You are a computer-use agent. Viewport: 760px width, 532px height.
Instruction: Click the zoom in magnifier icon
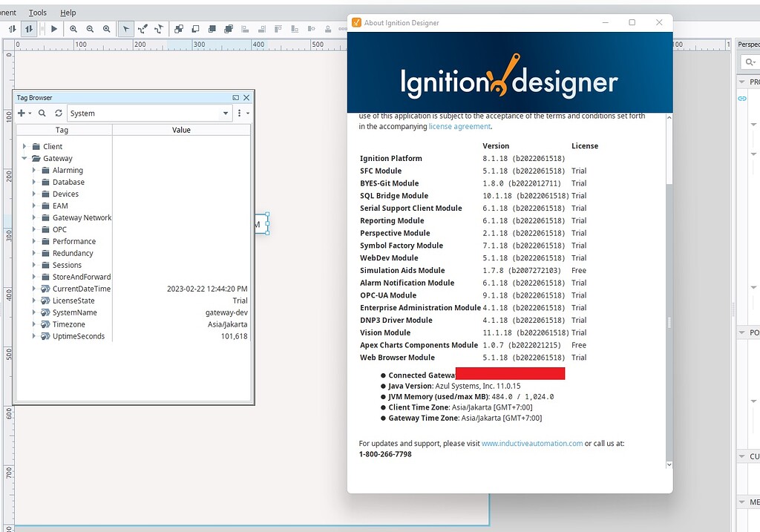[x=73, y=29]
